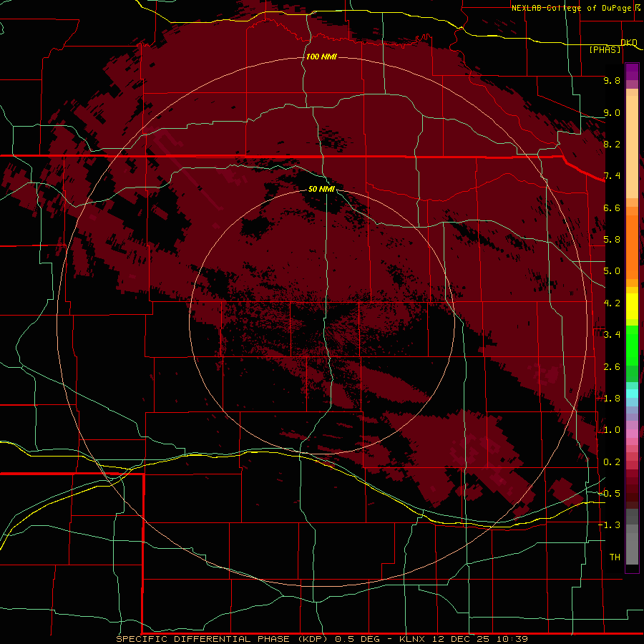Click the cyan band of the color bar

(632, 394)
